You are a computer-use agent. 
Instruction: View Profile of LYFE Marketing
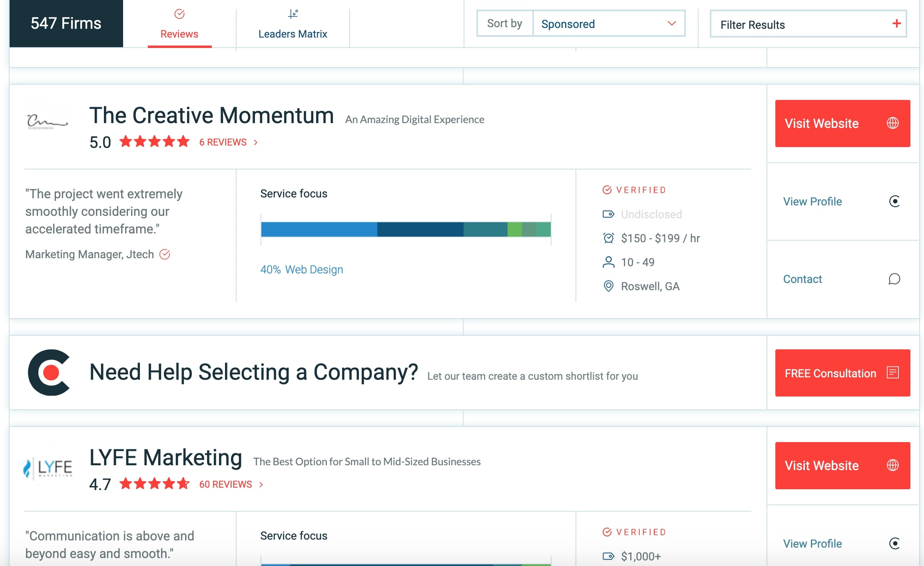812,544
